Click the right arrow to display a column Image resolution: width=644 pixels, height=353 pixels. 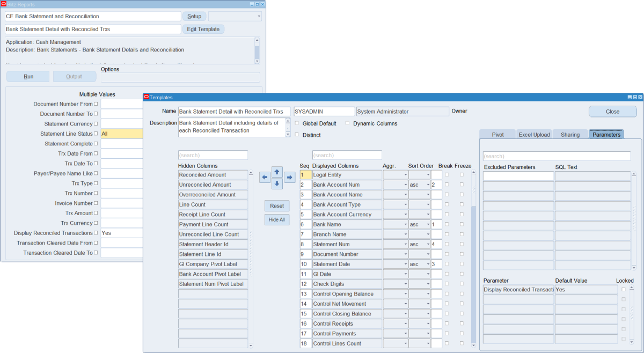290,178
